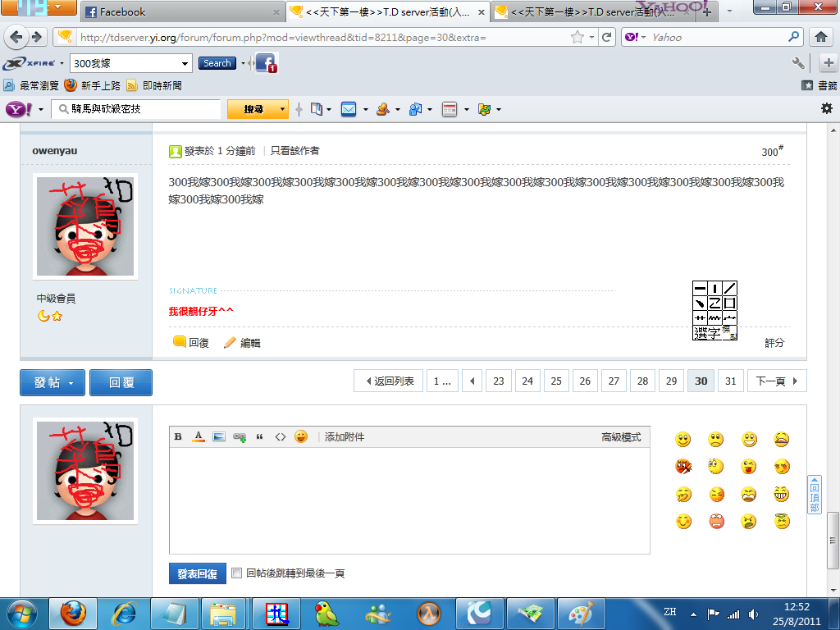Click the Yahoo toolbar search input

click(x=137, y=109)
